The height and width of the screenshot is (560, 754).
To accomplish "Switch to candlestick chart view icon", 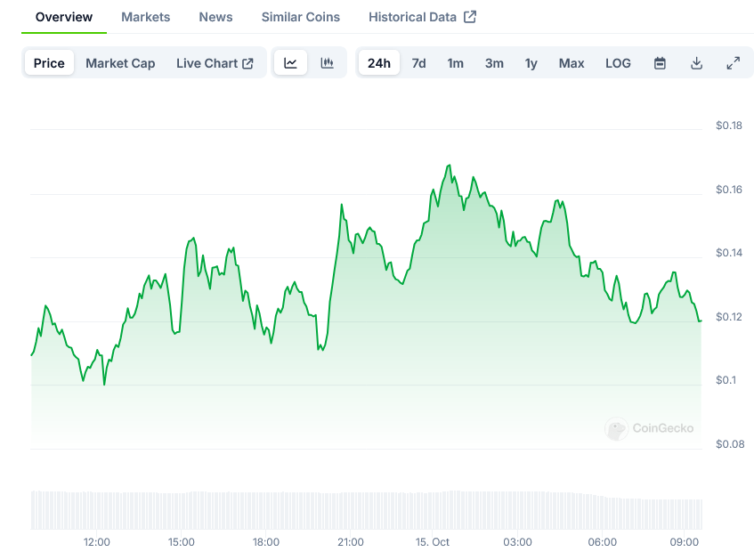I will coord(327,63).
